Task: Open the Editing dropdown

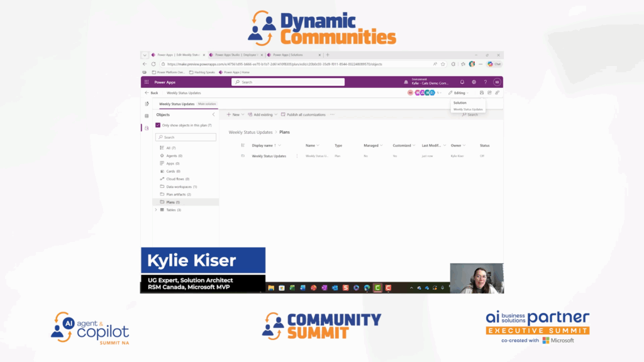Action: (458, 92)
